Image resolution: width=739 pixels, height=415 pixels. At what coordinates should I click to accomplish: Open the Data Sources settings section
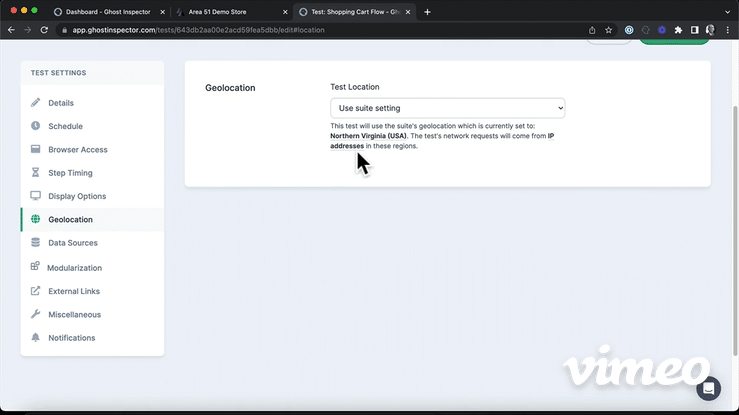(92, 243)
